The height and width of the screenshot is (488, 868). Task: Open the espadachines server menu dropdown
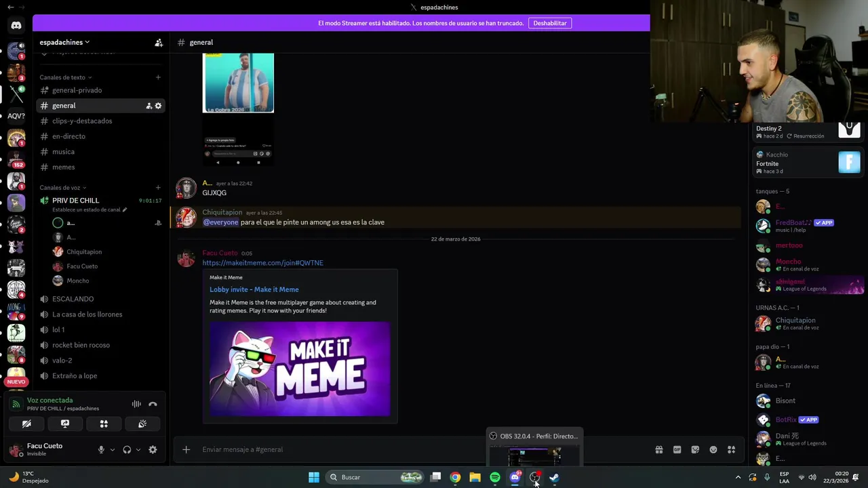64,43
